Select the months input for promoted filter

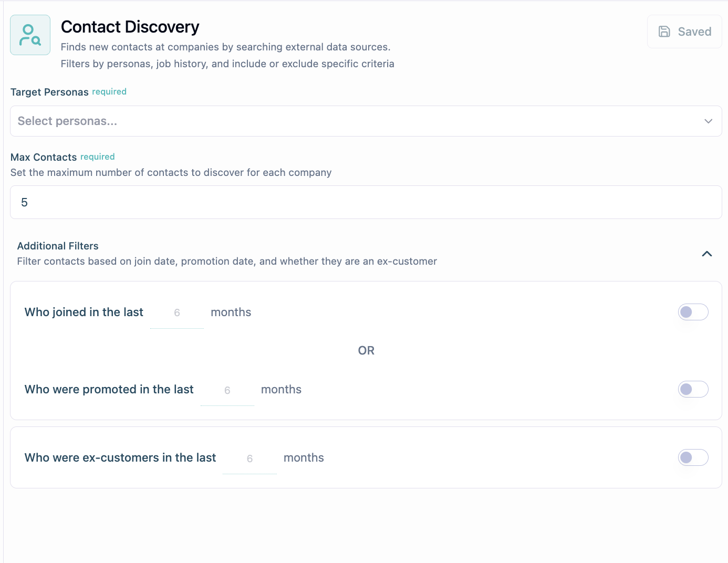point(227,390)
